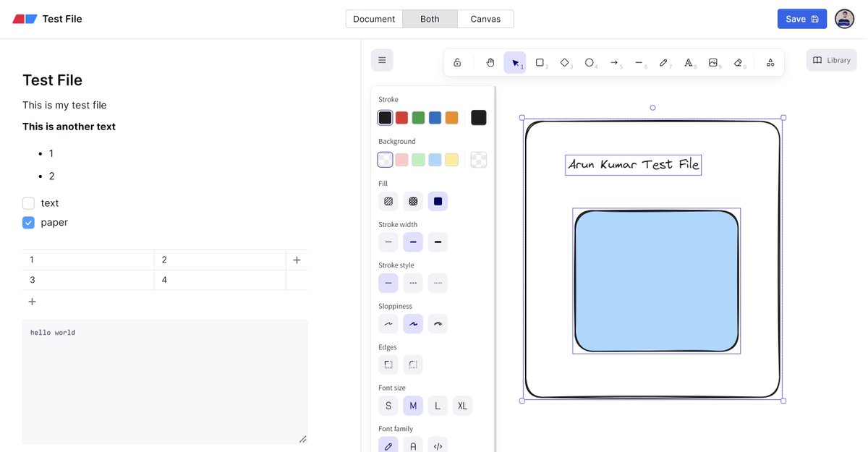Select the Draw pencil tool
868x452 pixels.
point(663,63)
